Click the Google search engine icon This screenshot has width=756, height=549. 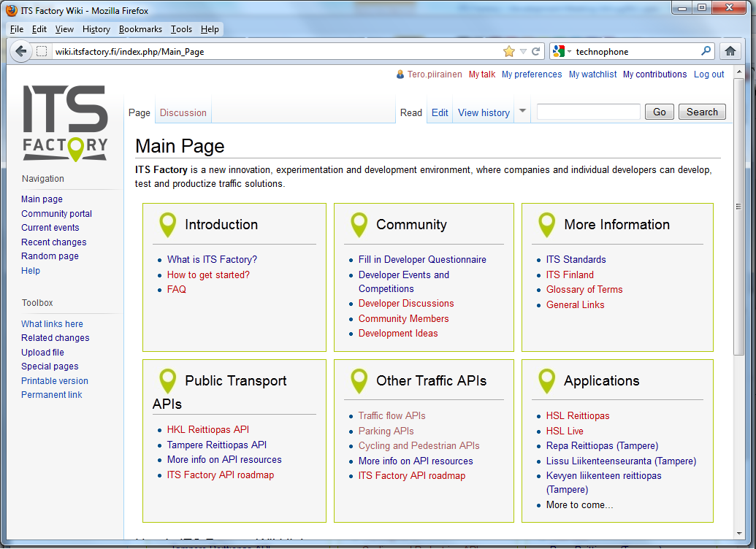click(x=559, y=52)
